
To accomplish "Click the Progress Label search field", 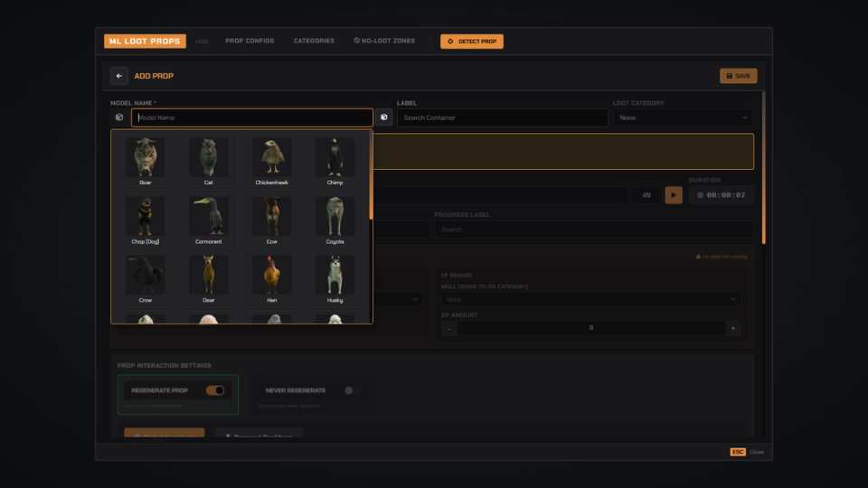I will point(593,229).
